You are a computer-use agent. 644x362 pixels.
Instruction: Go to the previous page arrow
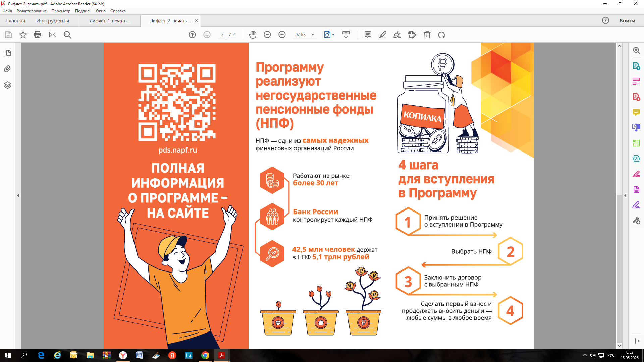(192, 35)
